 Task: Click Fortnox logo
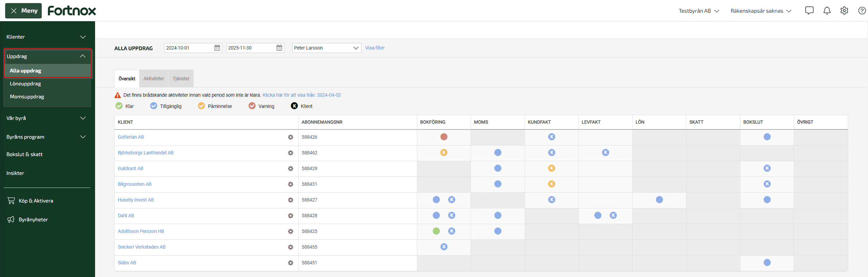[72, 11]
